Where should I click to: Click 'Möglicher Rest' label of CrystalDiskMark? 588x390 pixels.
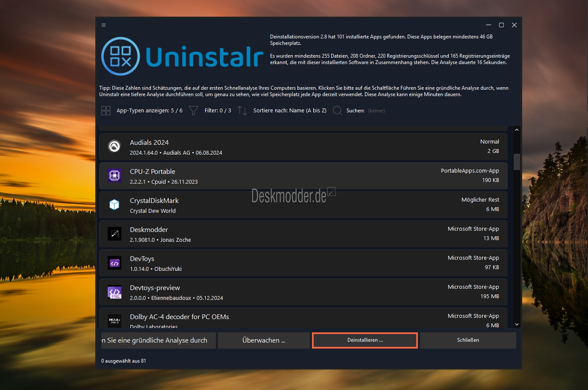tap(480, 199)
